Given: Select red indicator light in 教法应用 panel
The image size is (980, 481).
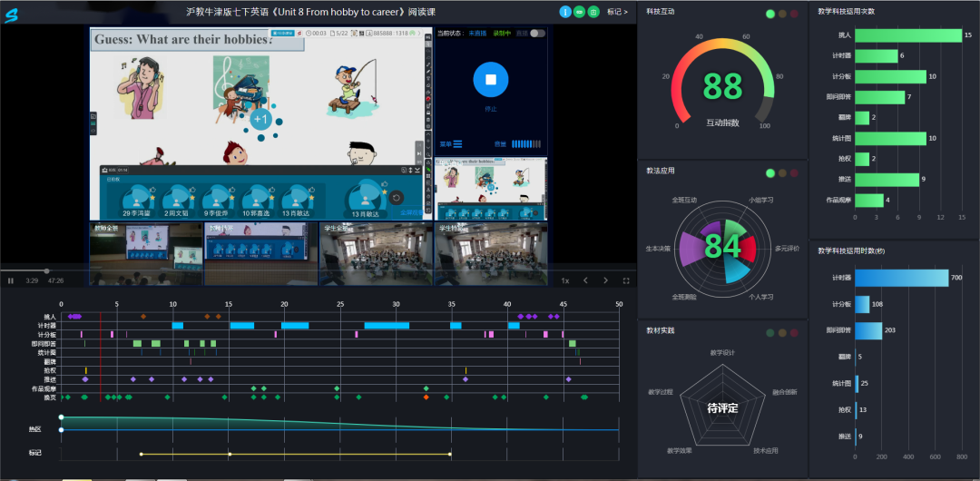Looking at the screenshot, I should point(794,172).
